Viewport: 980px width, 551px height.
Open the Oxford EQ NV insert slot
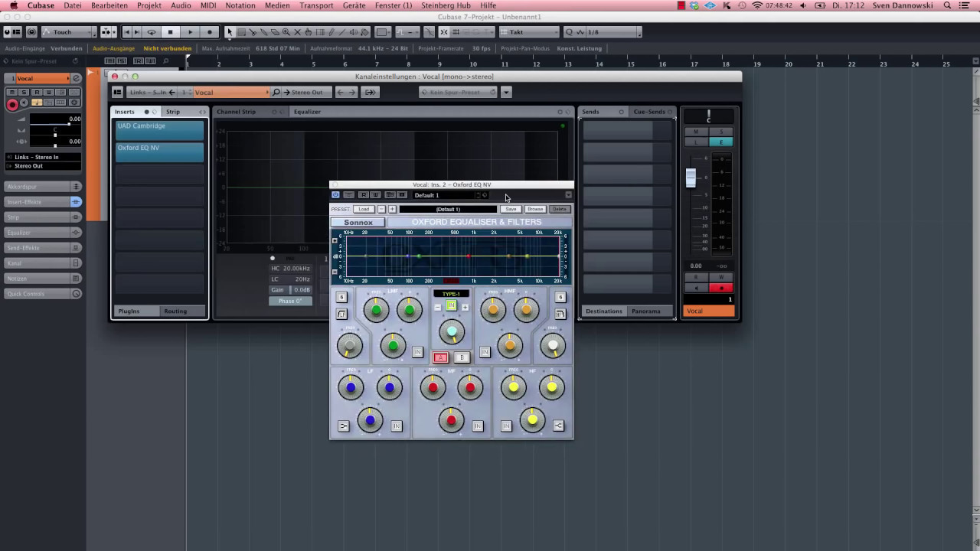159,152
